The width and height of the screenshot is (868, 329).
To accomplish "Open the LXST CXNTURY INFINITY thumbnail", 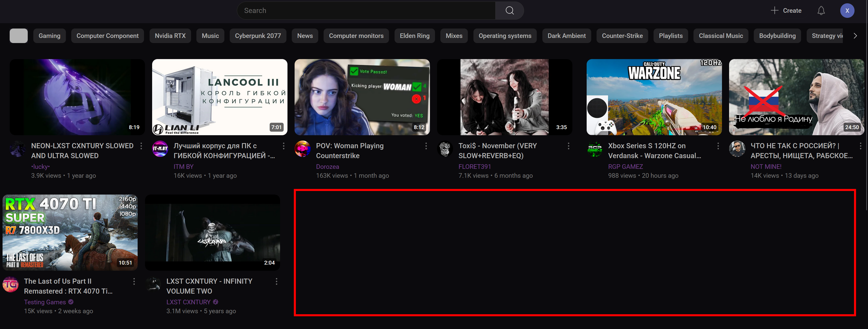I will (212, 232).
